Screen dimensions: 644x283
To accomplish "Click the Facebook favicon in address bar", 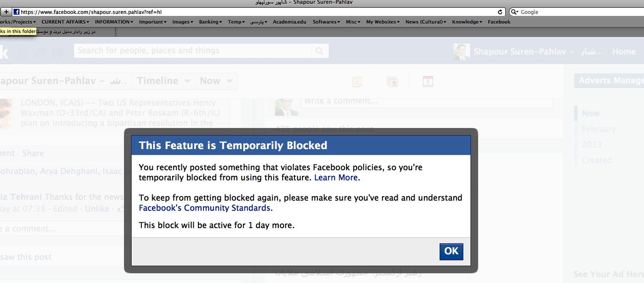I will (17, 12).
